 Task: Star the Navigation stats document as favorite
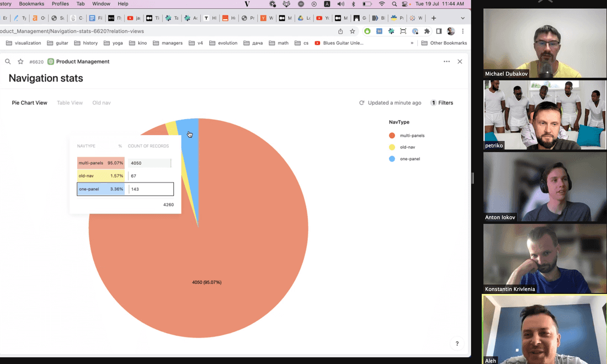(20, 62)
